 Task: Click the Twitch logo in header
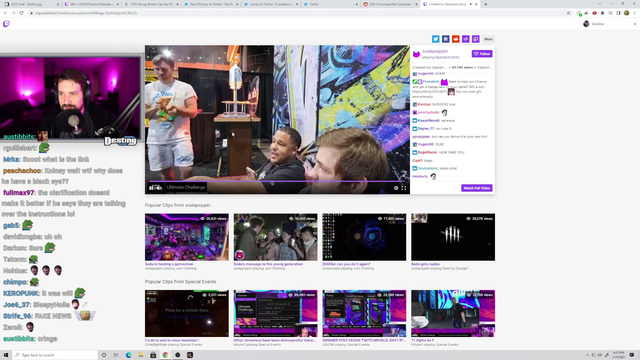click(6, 24)
